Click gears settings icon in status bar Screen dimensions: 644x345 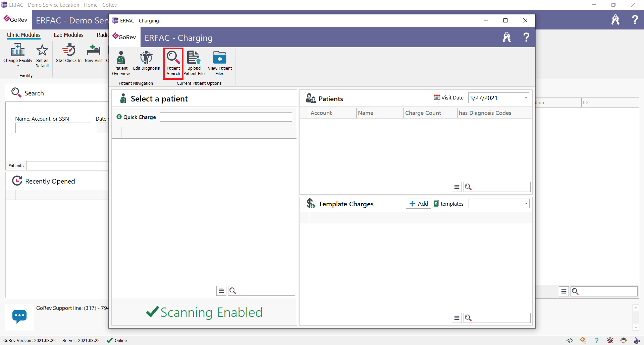tap(583, 340)
